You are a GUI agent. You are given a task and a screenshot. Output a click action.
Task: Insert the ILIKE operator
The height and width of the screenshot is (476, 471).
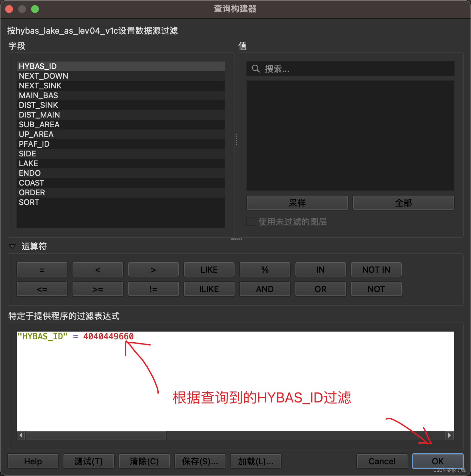(x=209, y=289)
